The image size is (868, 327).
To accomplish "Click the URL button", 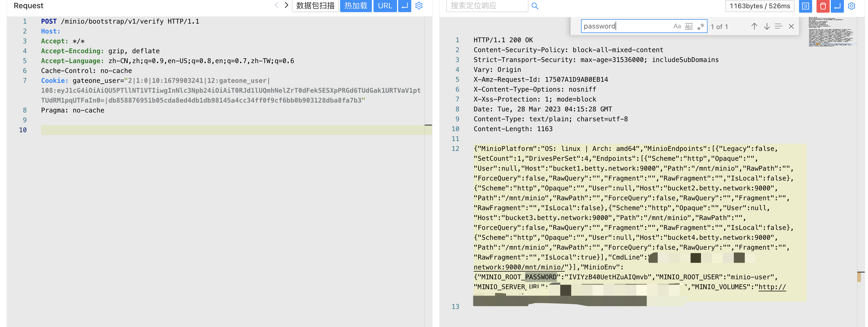I will [385, 5].
